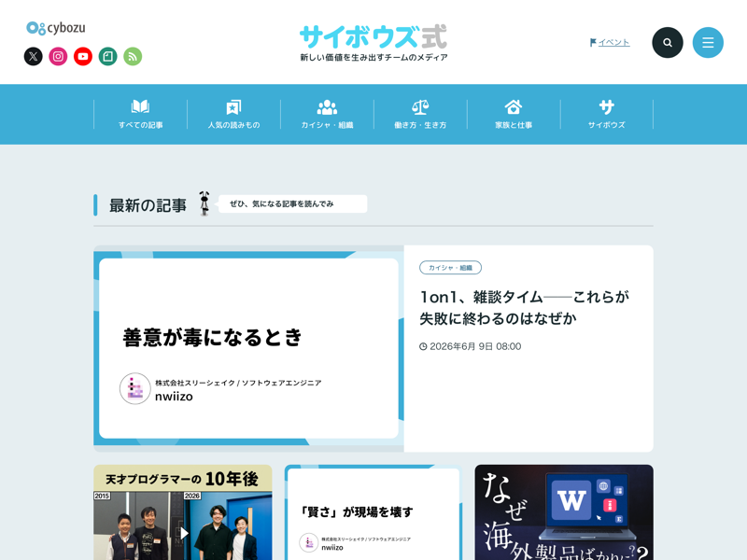
Task: Click the nwiizo avatar in featured card
Action: pos(134,388)
